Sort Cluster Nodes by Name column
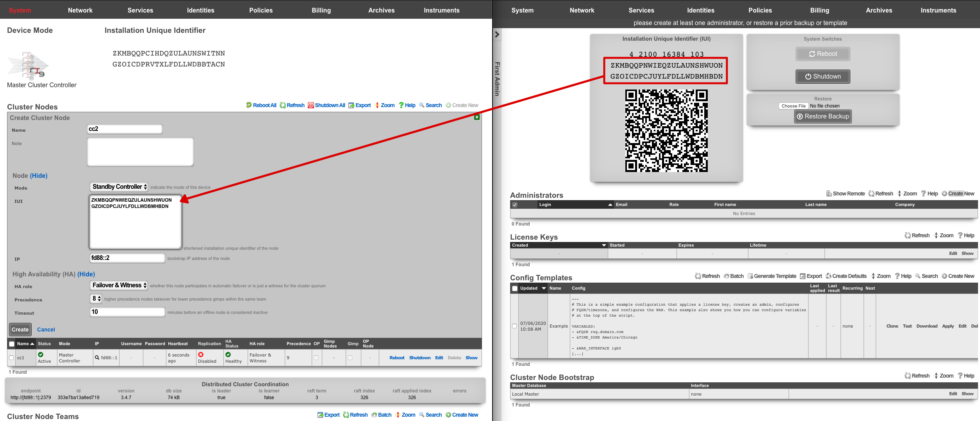 (x=25, y=344)
